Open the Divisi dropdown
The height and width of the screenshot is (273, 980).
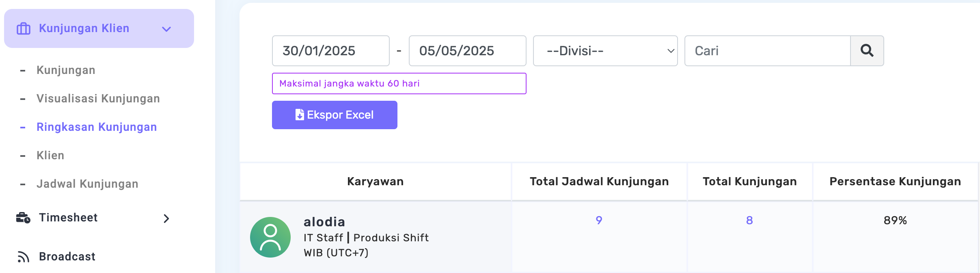605,51
